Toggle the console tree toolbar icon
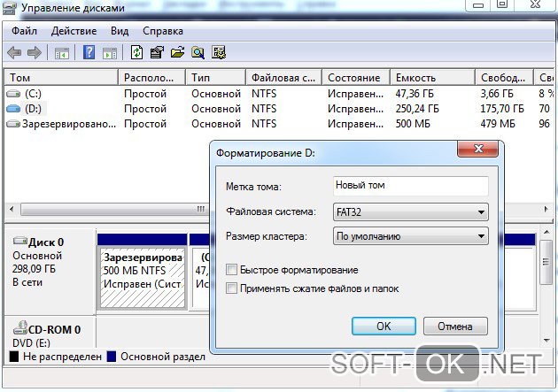 pyautogui.click(x=62, y=53)
